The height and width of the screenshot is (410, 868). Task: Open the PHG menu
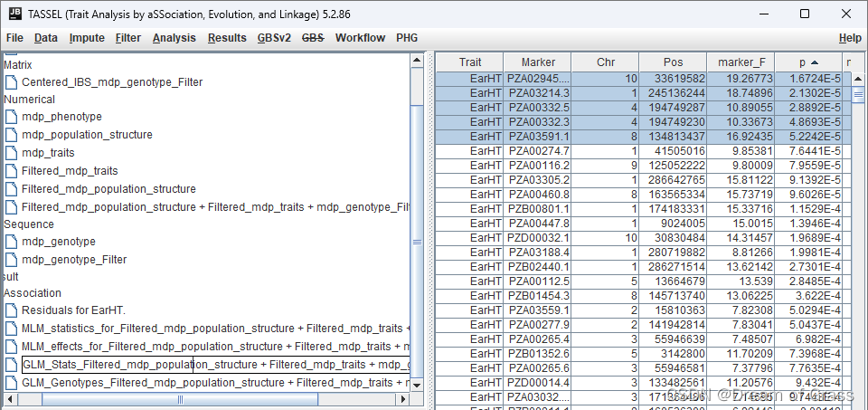[x=407, y=38]
